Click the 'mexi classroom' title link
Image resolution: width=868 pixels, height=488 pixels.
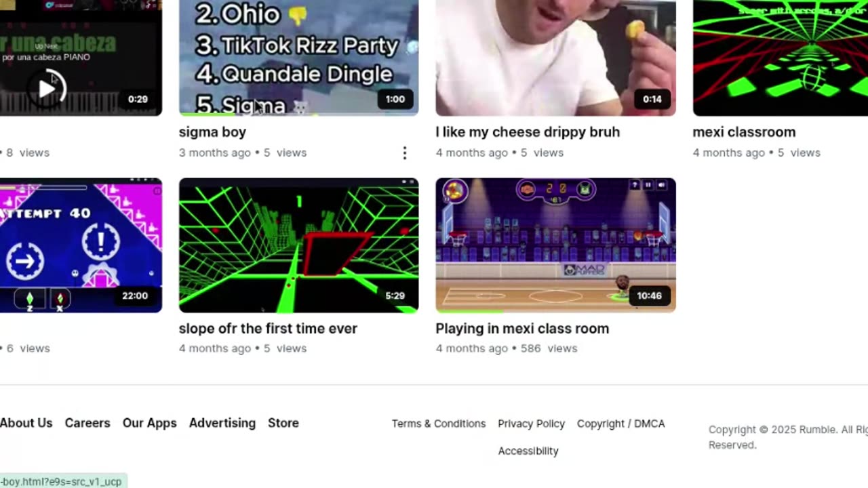coord(744,132)
